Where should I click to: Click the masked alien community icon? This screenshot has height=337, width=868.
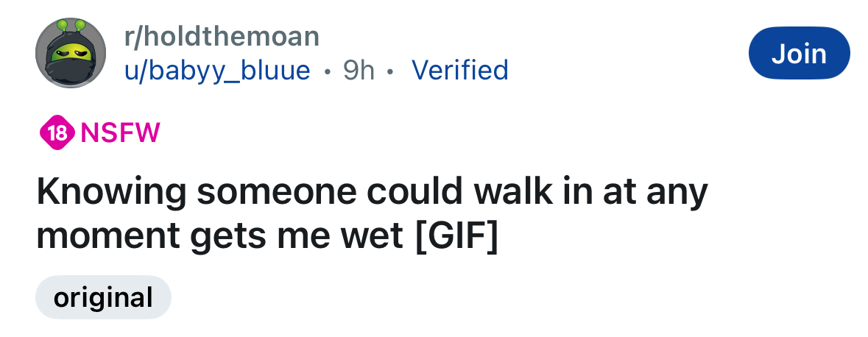click(71, 53)
